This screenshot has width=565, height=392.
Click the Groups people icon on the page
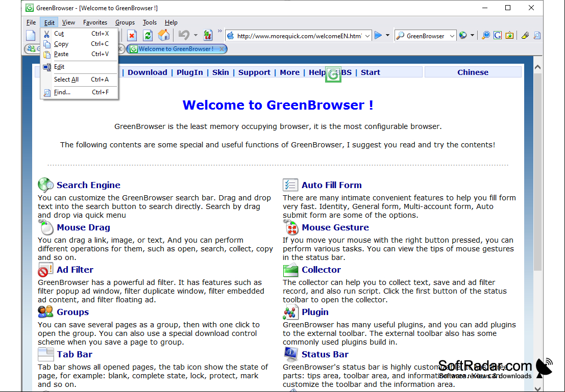[x=45, y=312]
